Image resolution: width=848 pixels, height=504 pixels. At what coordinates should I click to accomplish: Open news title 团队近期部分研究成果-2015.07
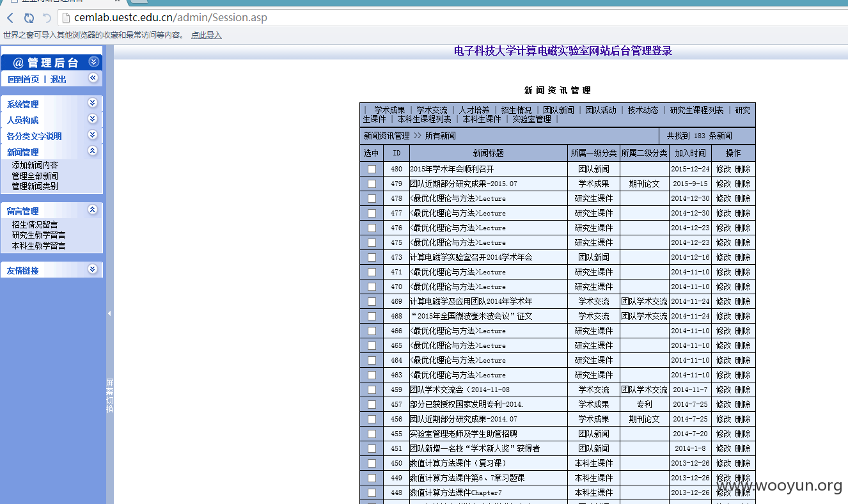coord(464,184)
